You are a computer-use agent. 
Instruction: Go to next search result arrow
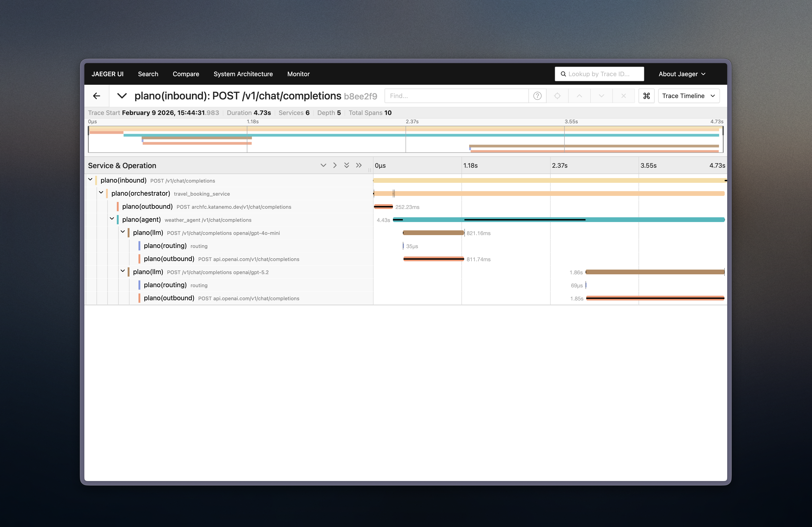point(601,96)
